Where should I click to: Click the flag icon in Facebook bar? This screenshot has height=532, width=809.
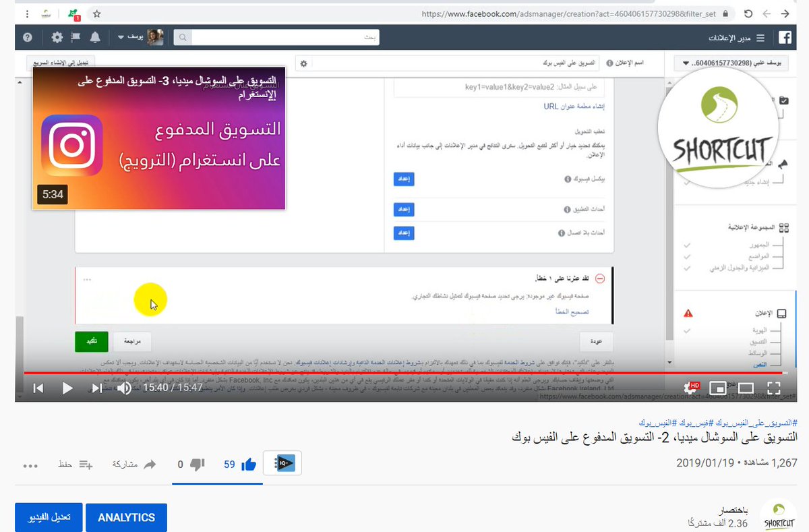(x=76, y=38)
